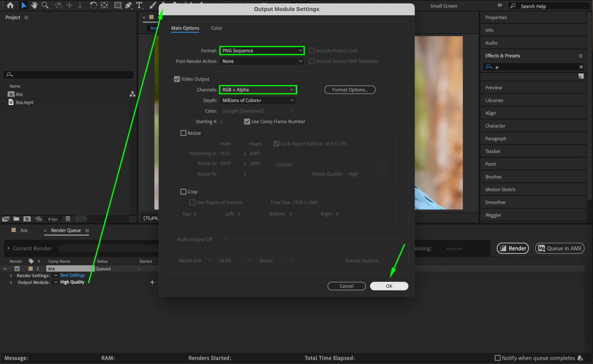Click the add output module plus icon
Viewport: 593px width, 364px height.
pyautogui.click(x=152, y=282)
